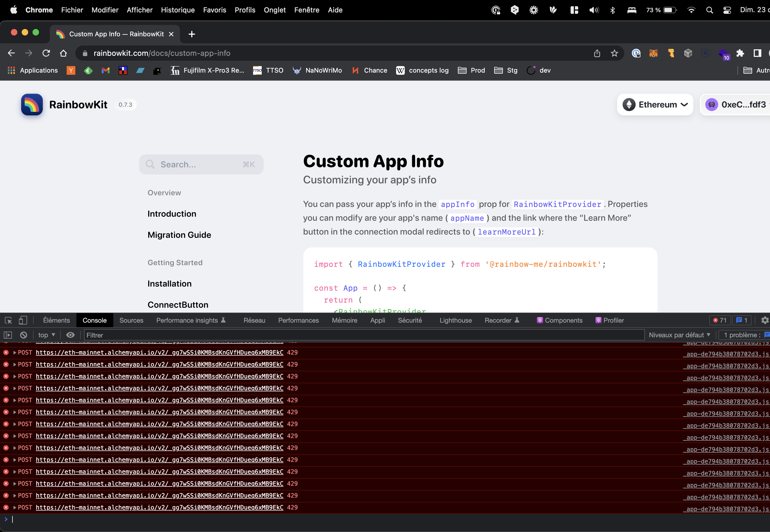Select the inspect element tool in DevTools

coord(8,320)
